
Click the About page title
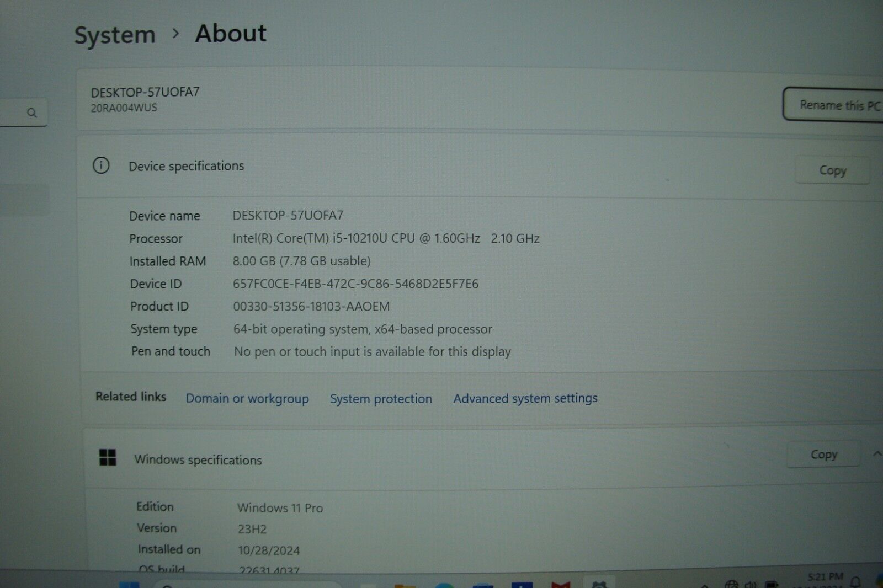[x=231, y=33]
